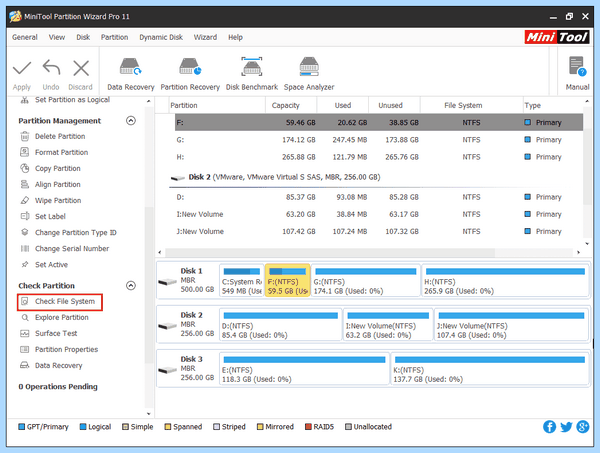Open the Help menu
Viewport: 600px width, 453px height.
pyautogui.click(x=235, y=37)
